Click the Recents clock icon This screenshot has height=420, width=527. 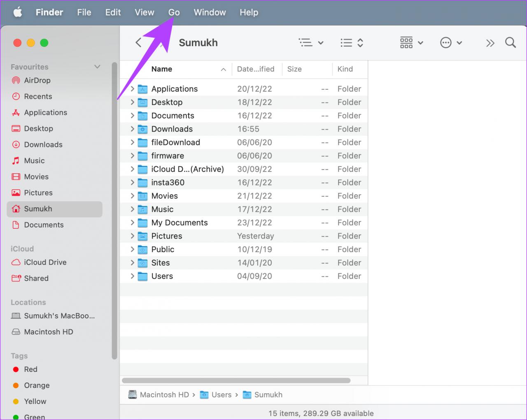click(x=16, y=97)
